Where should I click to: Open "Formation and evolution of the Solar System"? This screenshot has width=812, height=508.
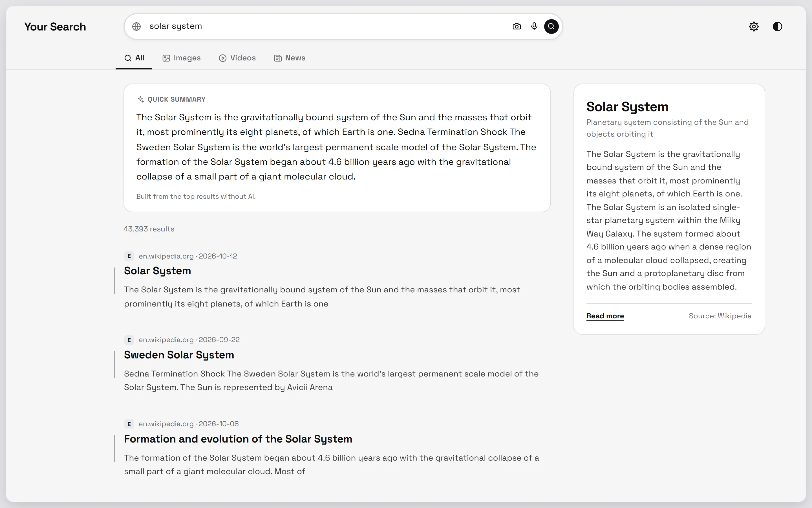click(x=238, y=439)
